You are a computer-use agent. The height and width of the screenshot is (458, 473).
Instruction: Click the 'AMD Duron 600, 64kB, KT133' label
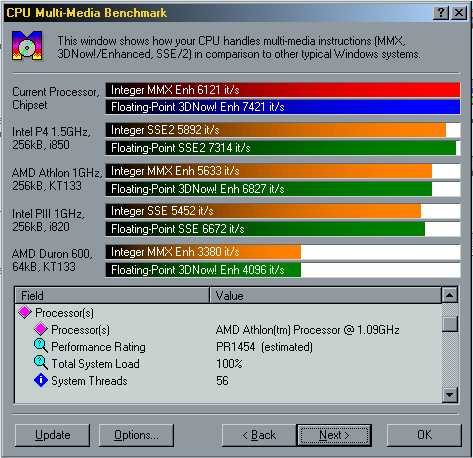click(x=52, y=260)
